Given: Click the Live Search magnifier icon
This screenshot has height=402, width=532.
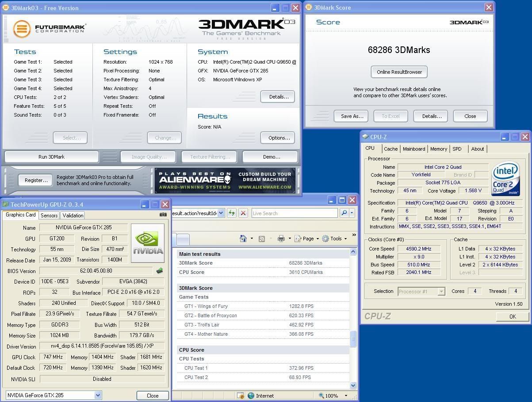Looking at the screenshot, I should pos(344,213).
